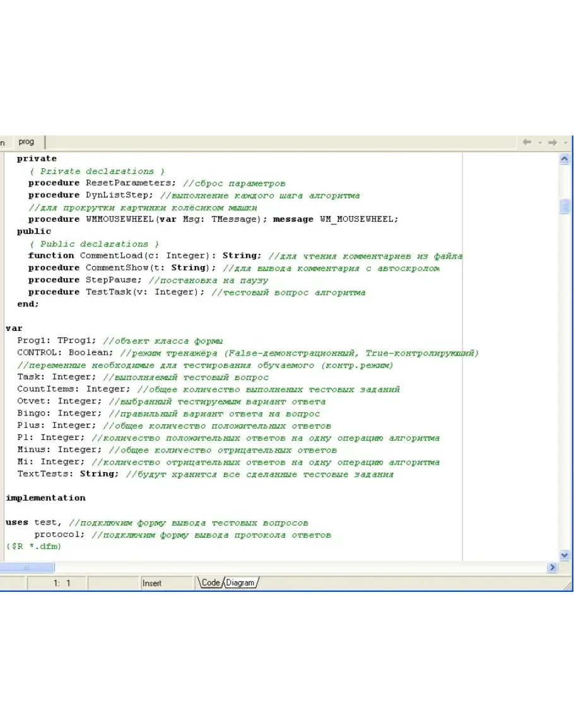Click the Forward navigation arrow
The image size is (574, 728).
(552, 143)
